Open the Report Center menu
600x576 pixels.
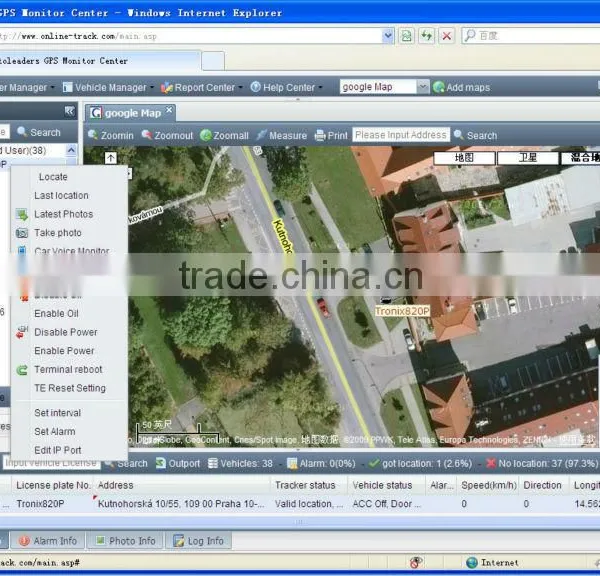click(201, 88)
